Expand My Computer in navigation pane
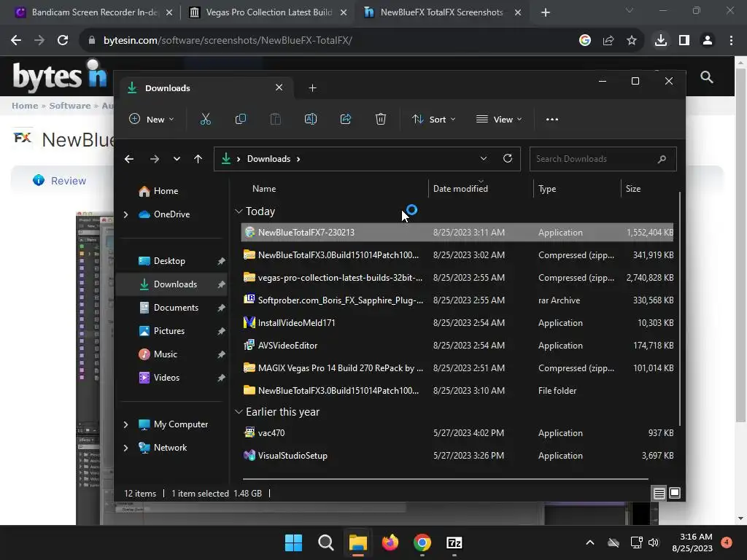Viewport: 747px width, 560px height. (125, 424)
